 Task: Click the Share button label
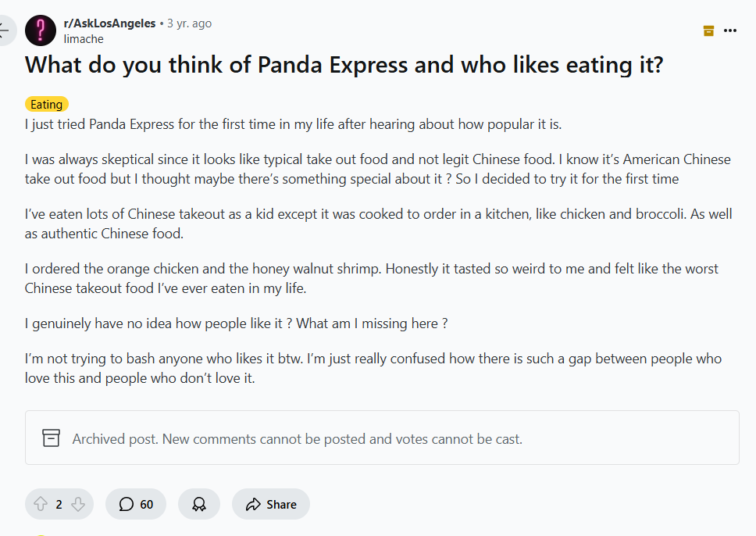point(281,504)
